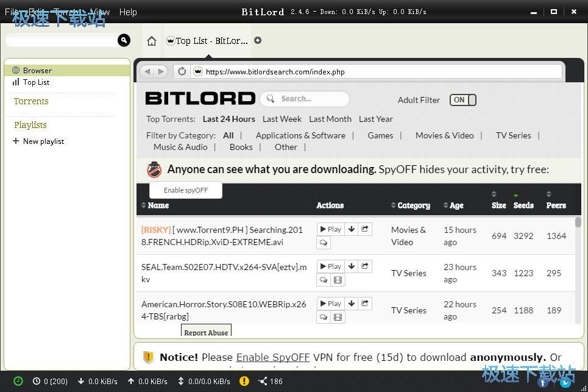588x392 pixels.
Task: Download the SEAL.Team.S02E07 torrent via arrow icon
Action: pos(352,266)
